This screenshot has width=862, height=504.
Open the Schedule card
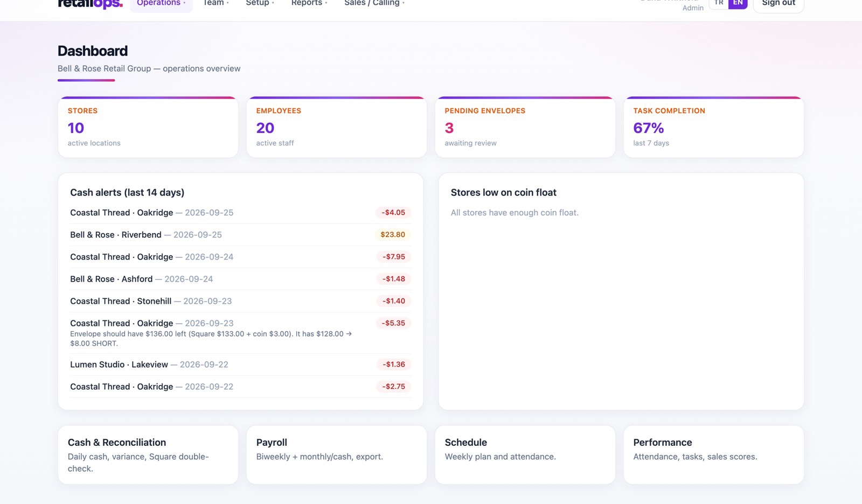click(525, 455)
